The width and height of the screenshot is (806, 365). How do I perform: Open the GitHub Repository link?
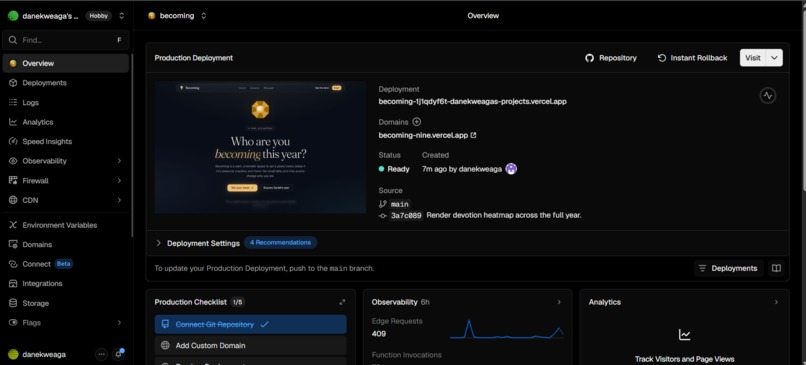[611, 58]
